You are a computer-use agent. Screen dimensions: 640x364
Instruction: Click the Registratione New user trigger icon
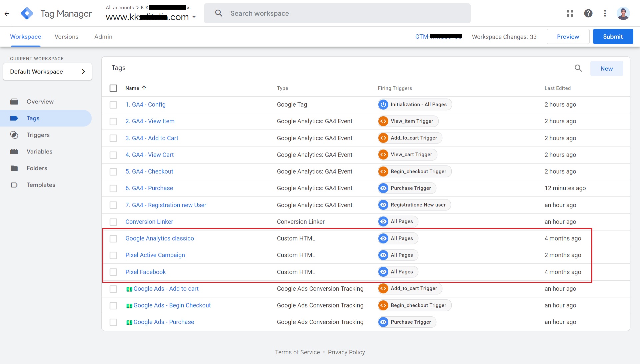(x=383, y=205)
